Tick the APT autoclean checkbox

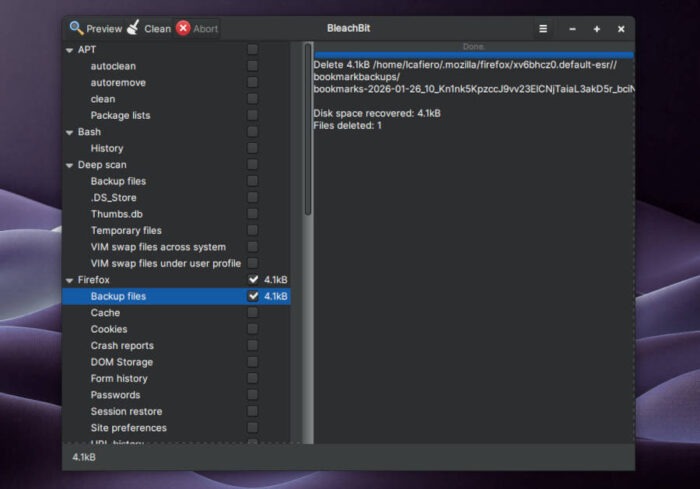tap(253, 66)
